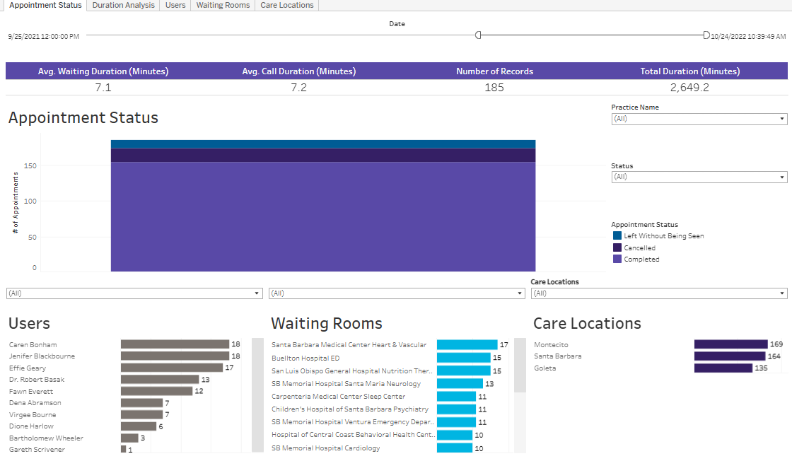Screen dimensions: 792x462
Task: Select Left Without Being Seen legend swatch
Action: click(x=617, y=236)
